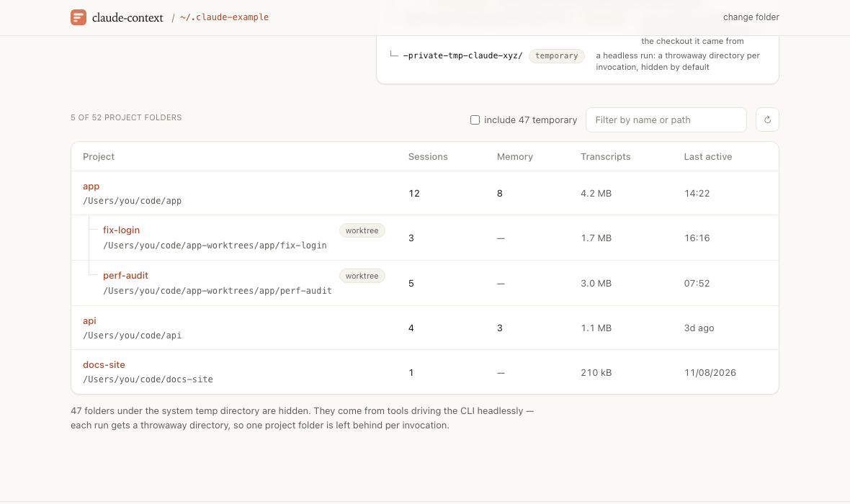Viewport: 850px width, 504px height.
Task: Open the fix-login worktree project
Action: tap(122, 230)
